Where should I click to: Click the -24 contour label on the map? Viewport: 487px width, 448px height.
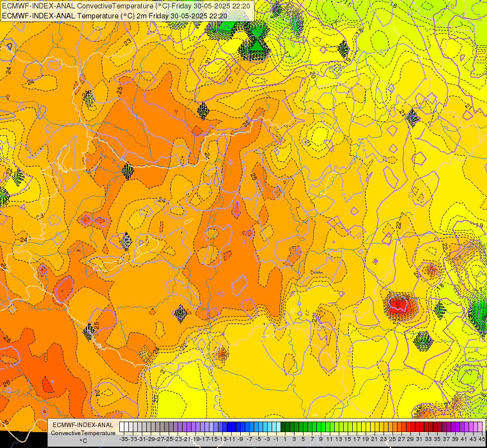click(x=23, y=240)
